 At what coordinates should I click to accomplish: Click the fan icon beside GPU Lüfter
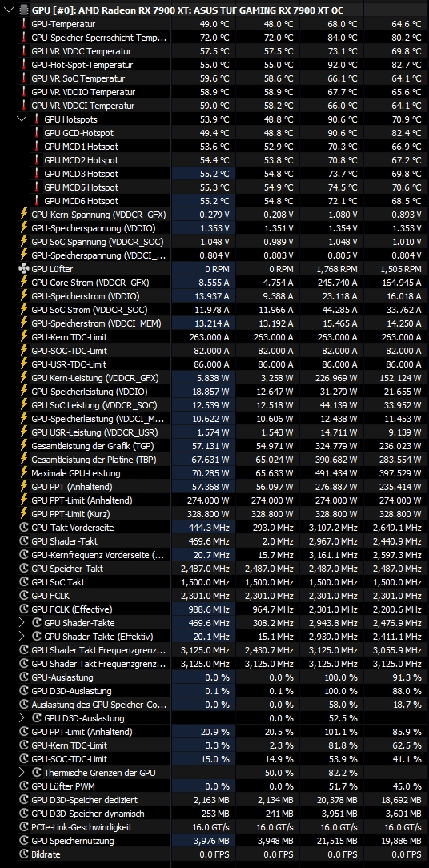coord(24,268)
